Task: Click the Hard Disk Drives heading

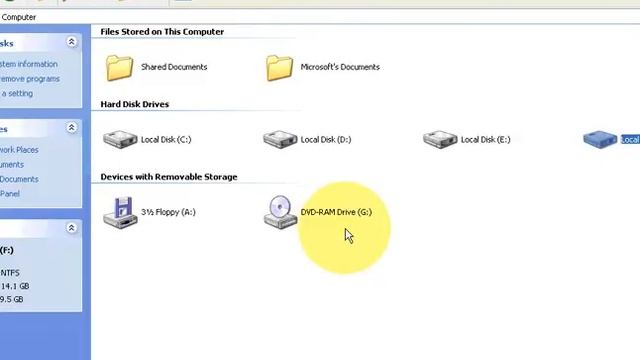Action: (x=135, y=104)
